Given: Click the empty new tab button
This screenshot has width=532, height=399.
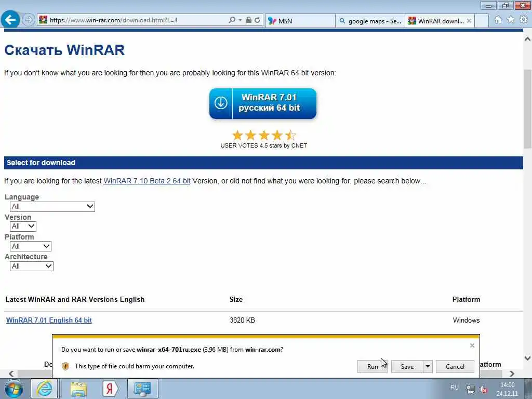Looking at the screenshot, I should click(482, 21).
